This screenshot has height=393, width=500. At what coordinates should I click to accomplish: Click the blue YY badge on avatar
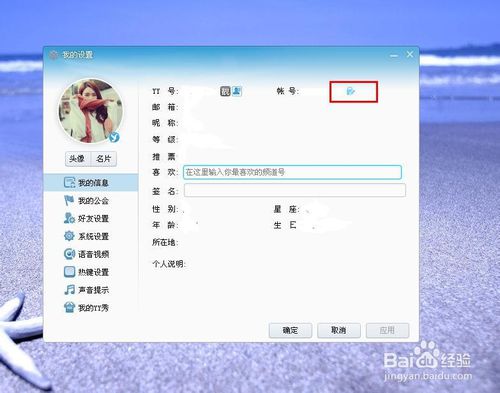pyautogui.click(x=114, y=137)
